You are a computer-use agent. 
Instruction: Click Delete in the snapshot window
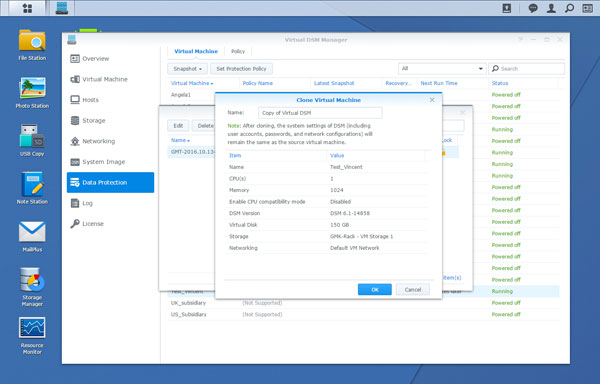204,125
